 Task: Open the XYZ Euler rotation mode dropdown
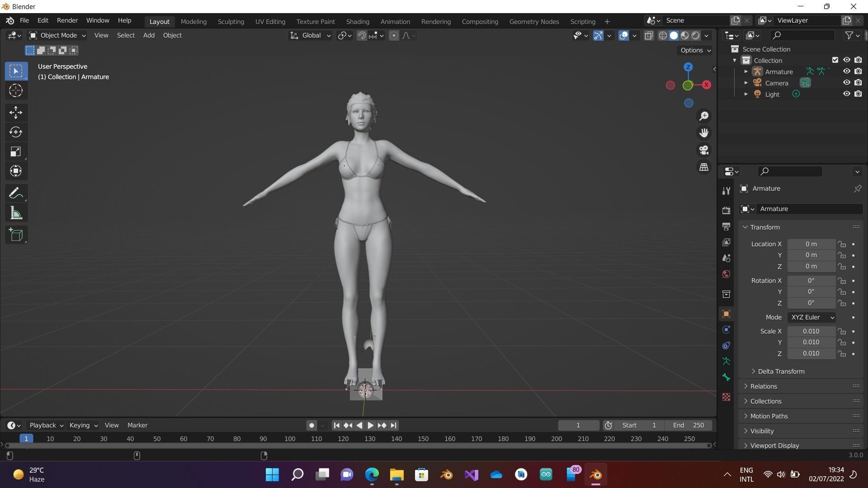tap(811, 318)
